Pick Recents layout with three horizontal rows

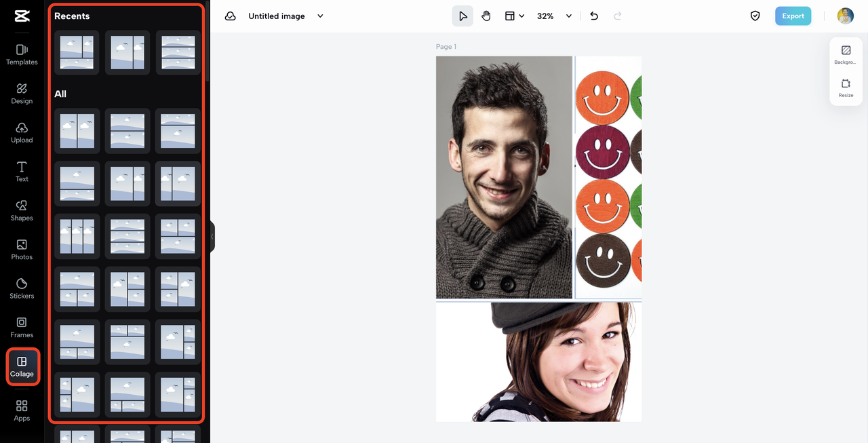point(178,53)
